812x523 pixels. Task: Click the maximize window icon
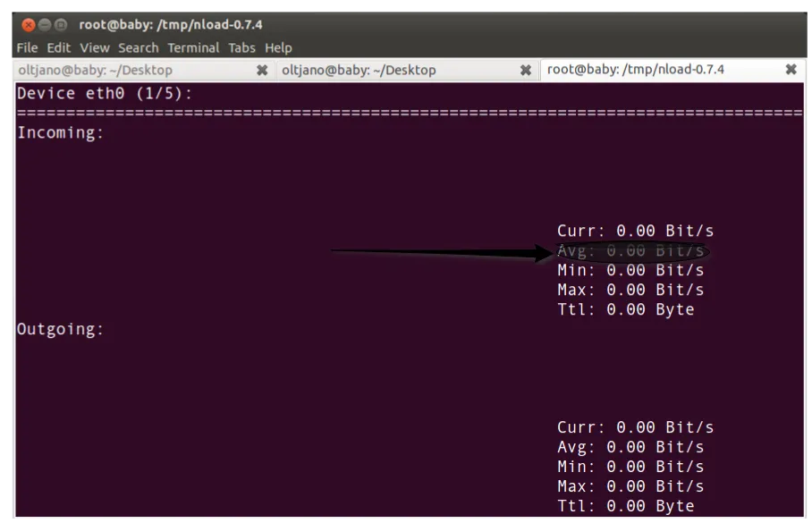pyautogui.click(x=62, y=24)
